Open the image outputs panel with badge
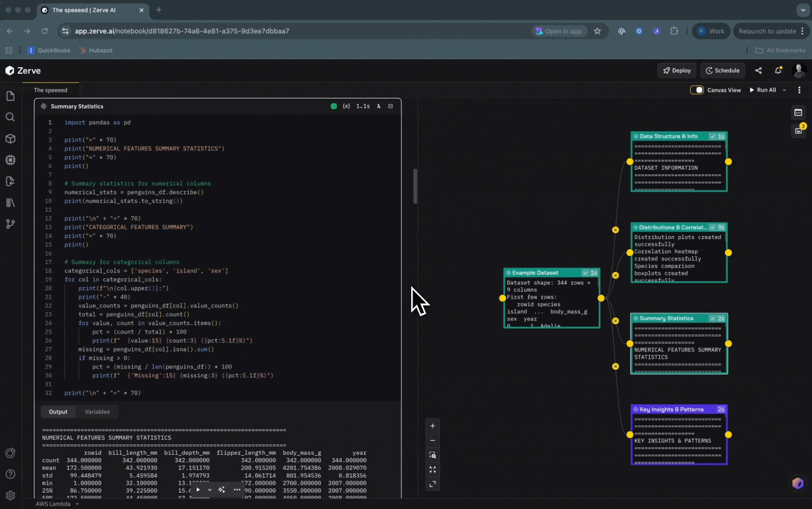The image size is (812, 509). [798, 131]
